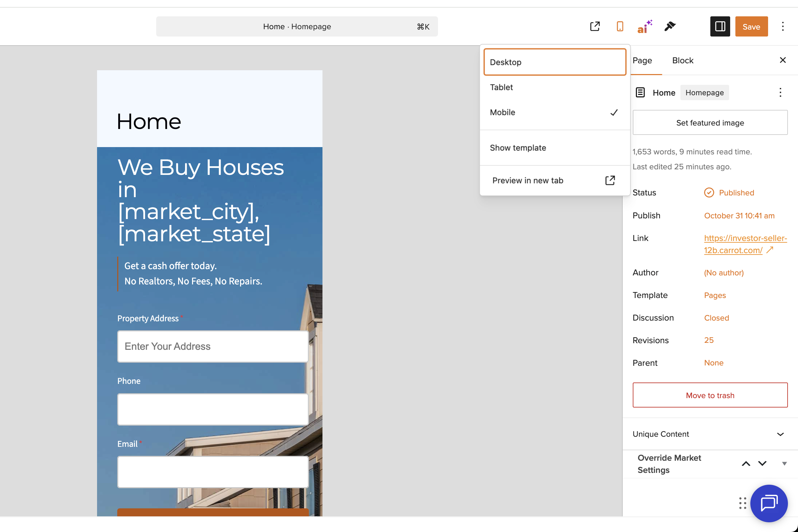Click the Save button
Image resolution: width=798 pixels, height=532 pixels.
pos(751,26)
